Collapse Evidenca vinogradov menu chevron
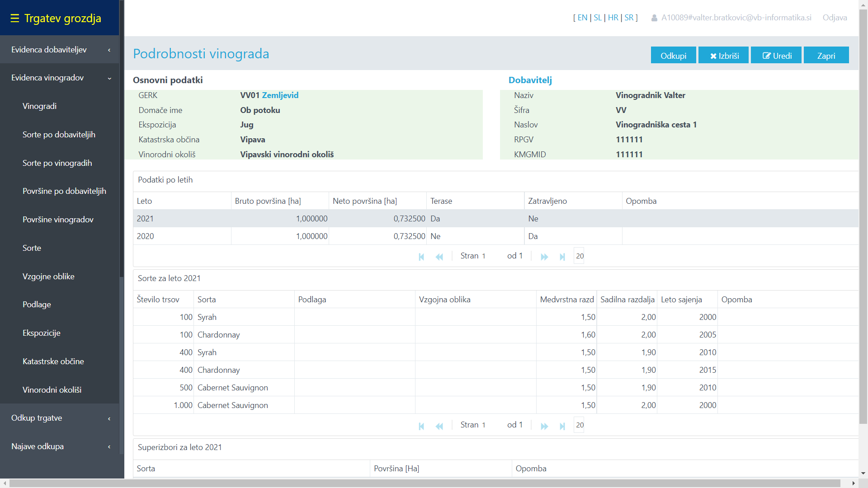Image resolution: width=868 pixels, height=488 pixels. (109, 78)
